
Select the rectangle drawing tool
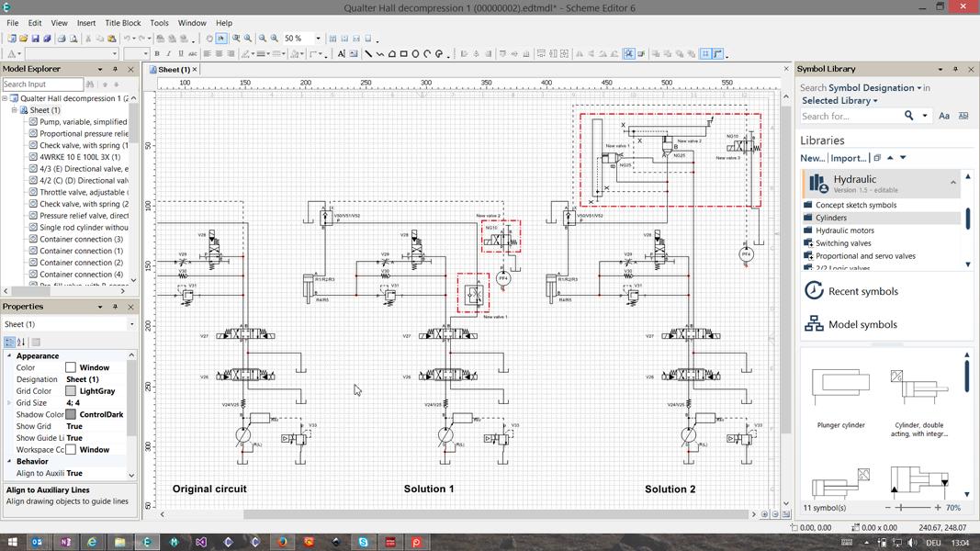pyautogui.click(x=404, y=54)
